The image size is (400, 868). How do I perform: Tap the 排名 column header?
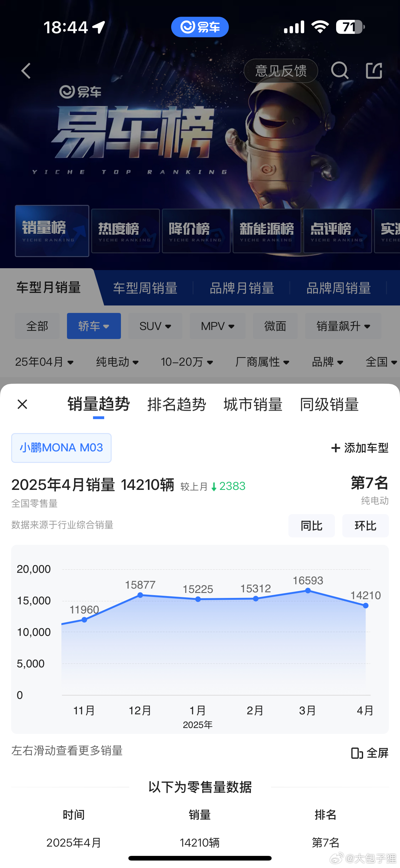[326, 815]
